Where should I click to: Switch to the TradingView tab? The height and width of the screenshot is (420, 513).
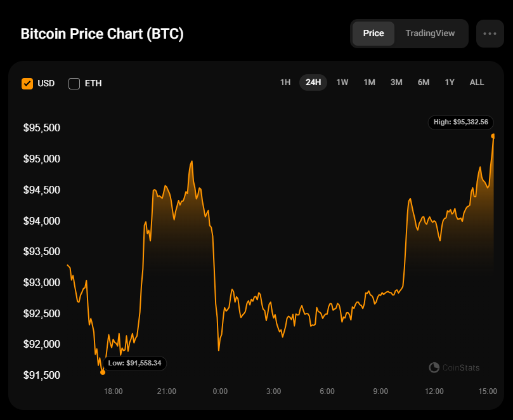[430, 33]
